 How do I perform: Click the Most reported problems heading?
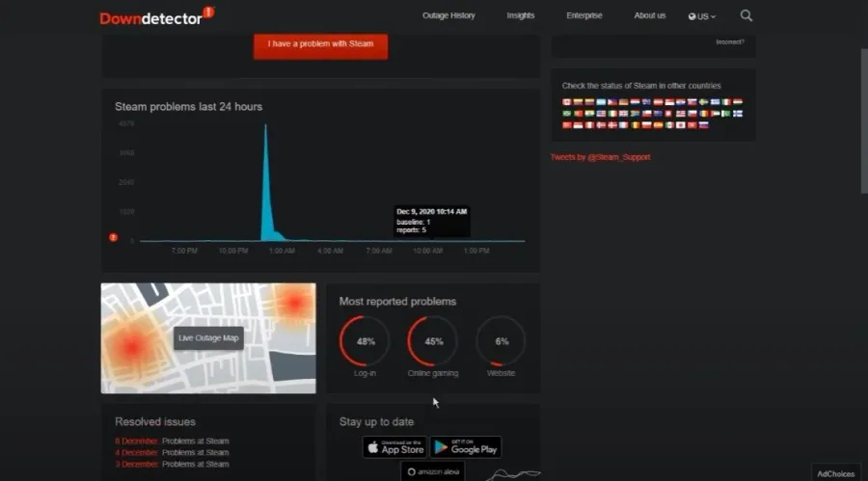pos(397,302)
